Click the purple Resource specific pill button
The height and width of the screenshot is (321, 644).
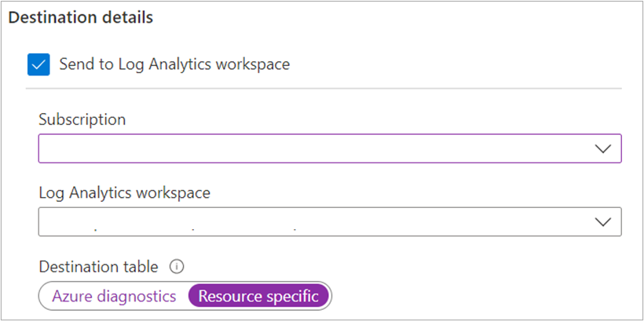coord(258,296)
